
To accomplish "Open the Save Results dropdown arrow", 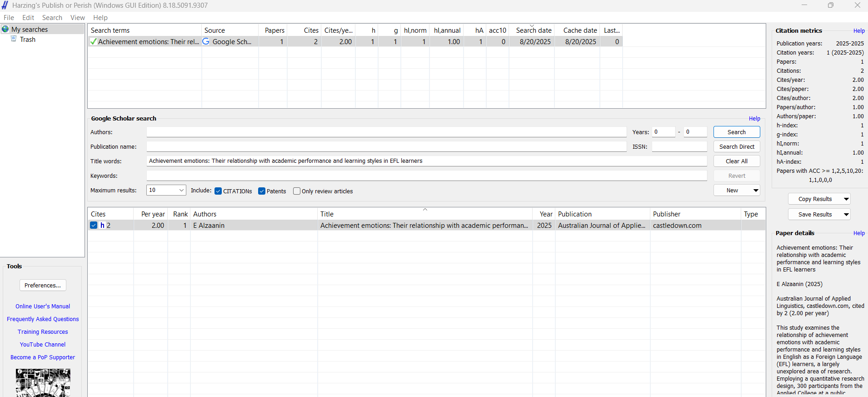I will click(x=846, y=215).
